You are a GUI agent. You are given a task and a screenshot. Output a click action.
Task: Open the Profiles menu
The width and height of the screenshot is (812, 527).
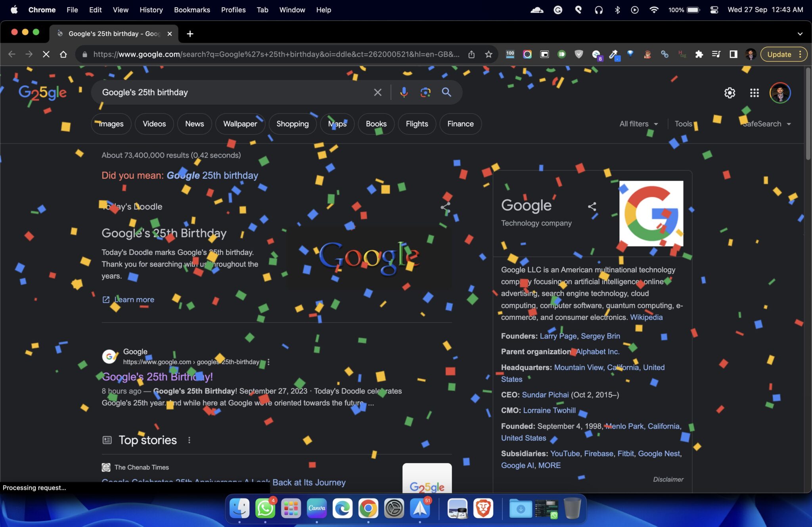tap(234, 10)
